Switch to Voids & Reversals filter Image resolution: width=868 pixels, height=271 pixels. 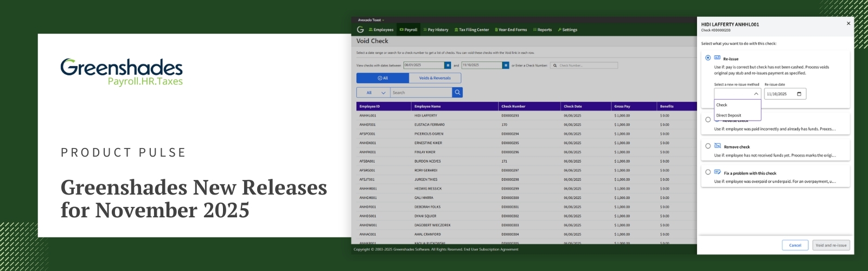tap(435, 78)
